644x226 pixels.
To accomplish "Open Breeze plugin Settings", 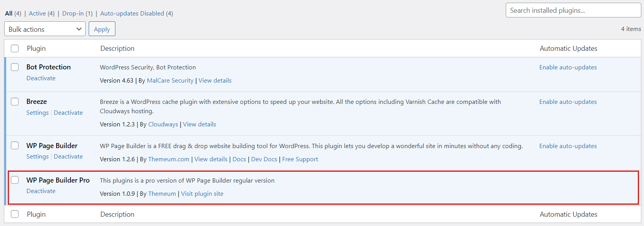I will [x=38, y=113].
